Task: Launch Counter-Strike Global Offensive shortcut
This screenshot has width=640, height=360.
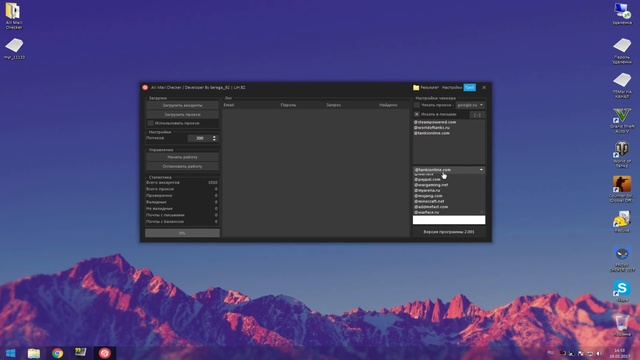Action: click(x=622, y=189)
